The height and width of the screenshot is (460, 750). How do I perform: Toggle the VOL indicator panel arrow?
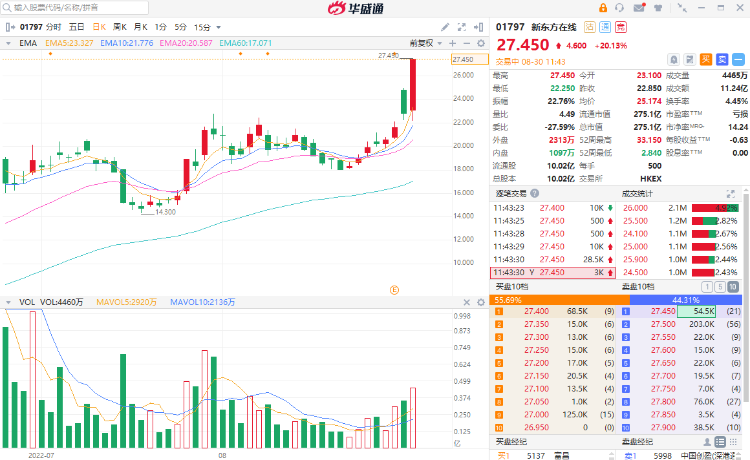coord(9,301)
